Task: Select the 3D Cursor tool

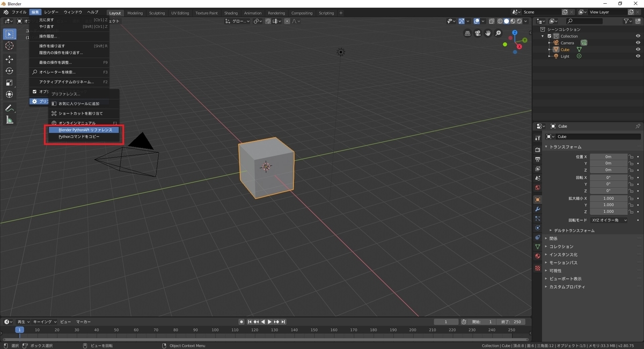Action: 9,46
